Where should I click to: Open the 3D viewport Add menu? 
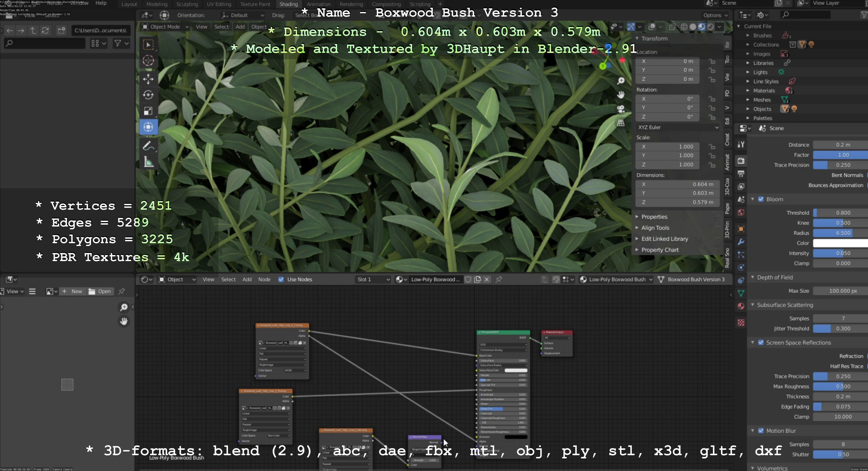240,27
